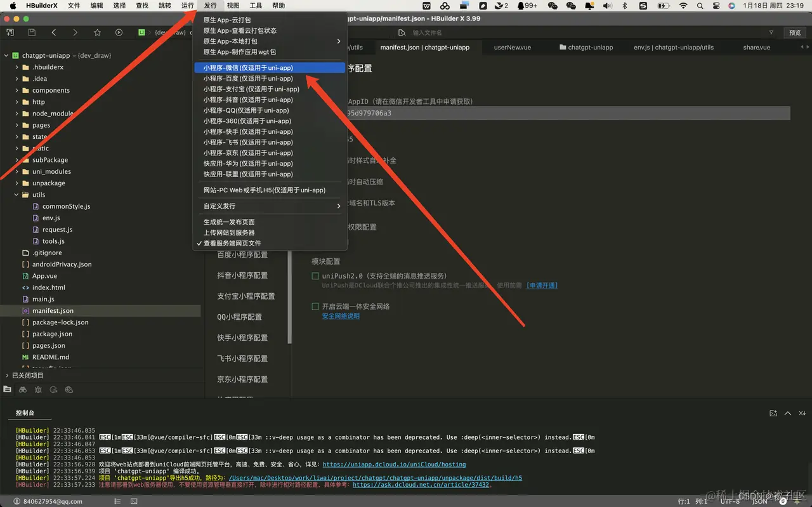Image resolution: width=812 pixels, height=507 pixels.
Task: Open the 申请开通 link
Action: point(542,286)
